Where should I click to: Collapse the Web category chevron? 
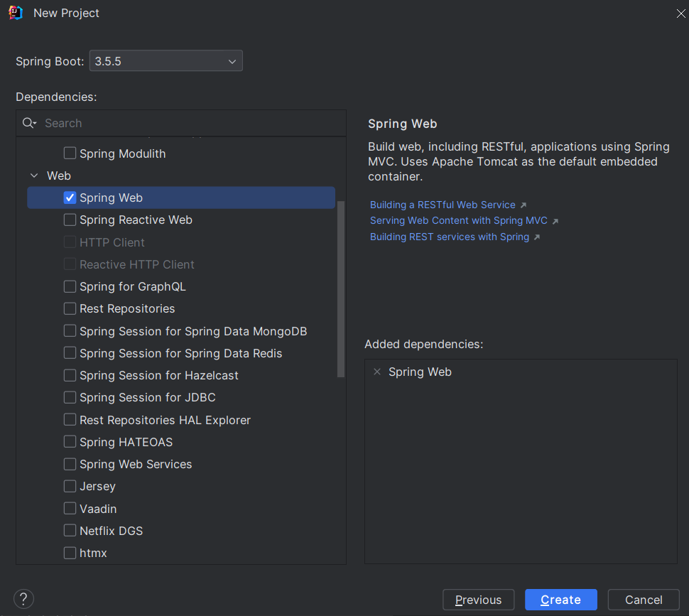coord(34,175)
